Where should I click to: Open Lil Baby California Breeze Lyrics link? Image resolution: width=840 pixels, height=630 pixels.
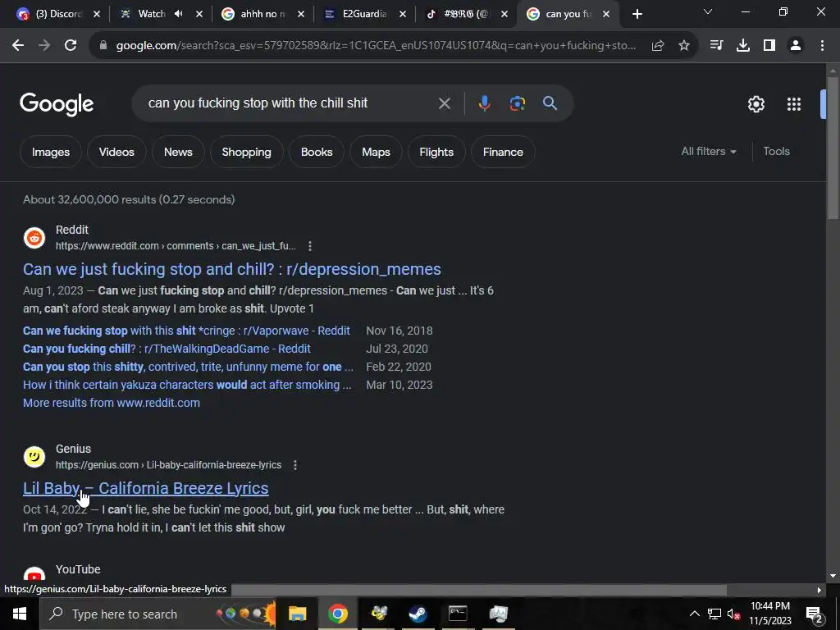pos(146,488)
